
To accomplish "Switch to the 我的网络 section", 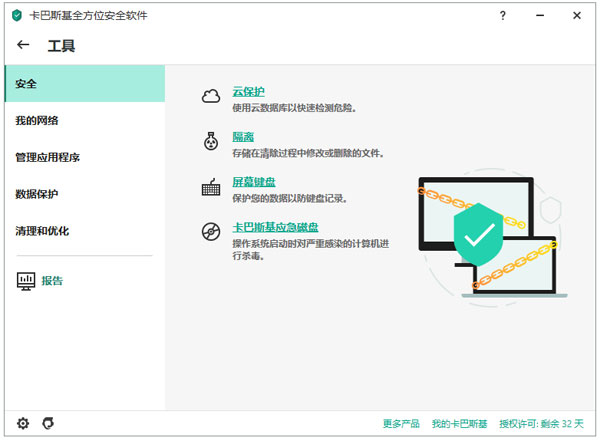I will (x=85, y=121).
